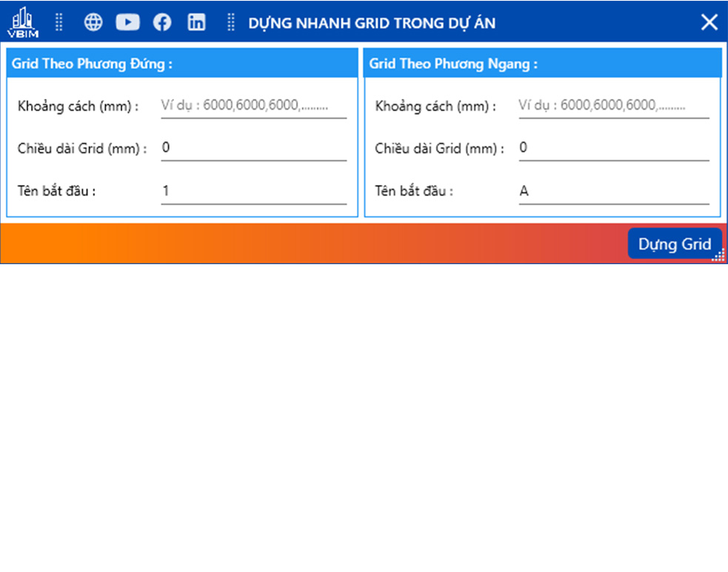Click the VBIM logo icon

click(x=24, y=22)
